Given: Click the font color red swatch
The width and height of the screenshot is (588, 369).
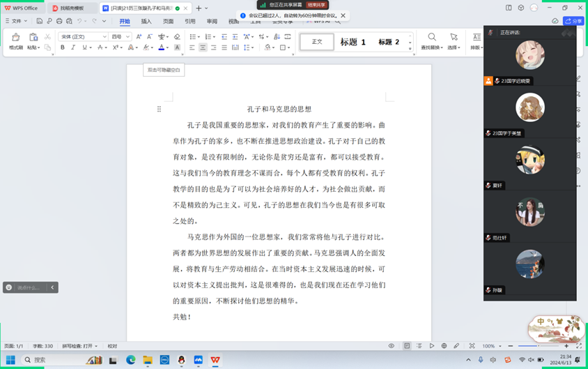Looking at the screenshot, I should (161, 47).
